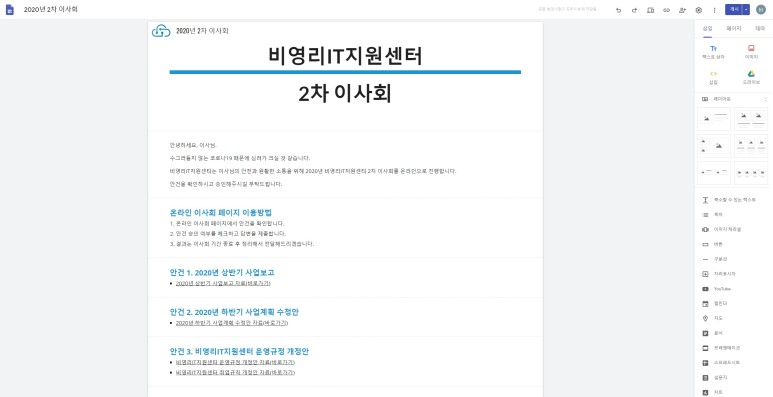Screen dimensions: 773x397
Task: Insert a text box (텍스트 상자)
Action: click(x=713, y=52)
